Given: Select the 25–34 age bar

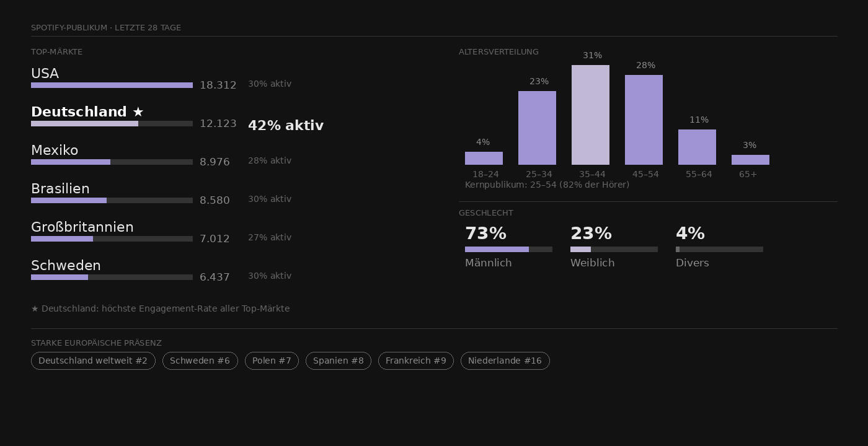Looking at the screenshot, I should [x=537, y=128].
